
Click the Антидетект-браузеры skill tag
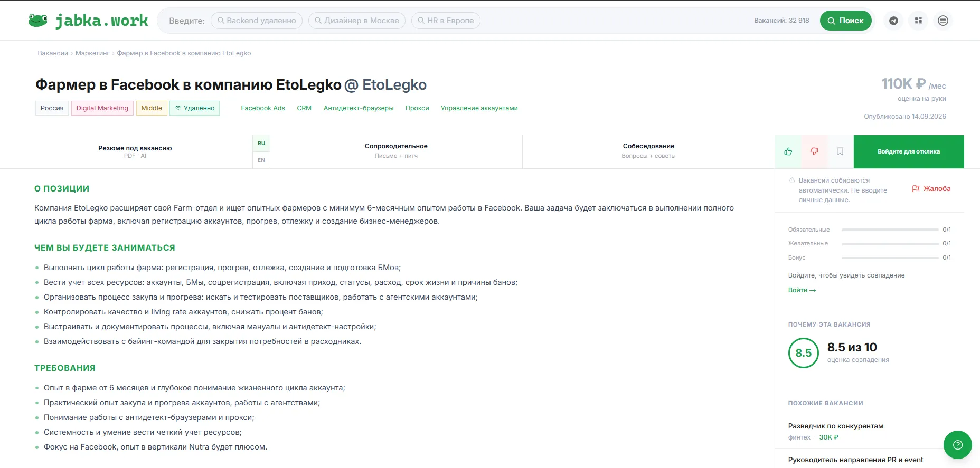pos(359,108)
